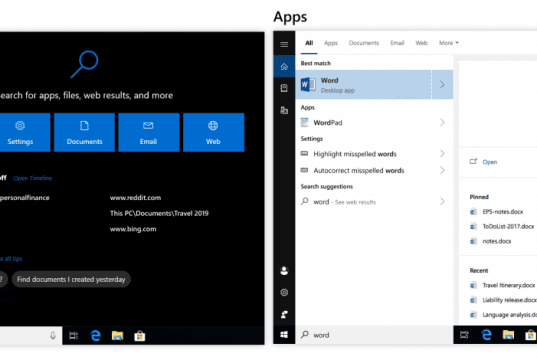Open Microsoft Store from the left taskbar
Viewport: 537px width, 360px height.
click(139, 336)
